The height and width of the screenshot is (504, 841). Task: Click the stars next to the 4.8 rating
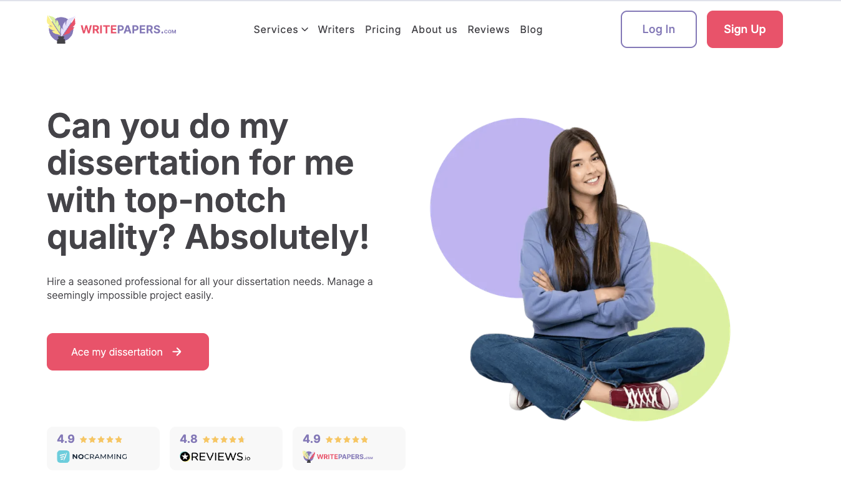[x=223, y=440]
